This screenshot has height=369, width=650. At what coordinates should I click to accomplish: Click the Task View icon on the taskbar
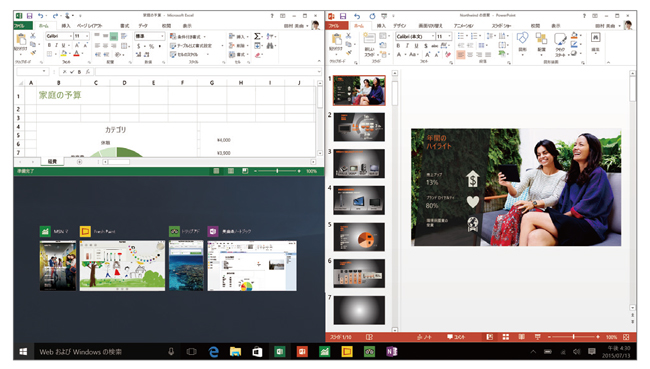(191, 352)
